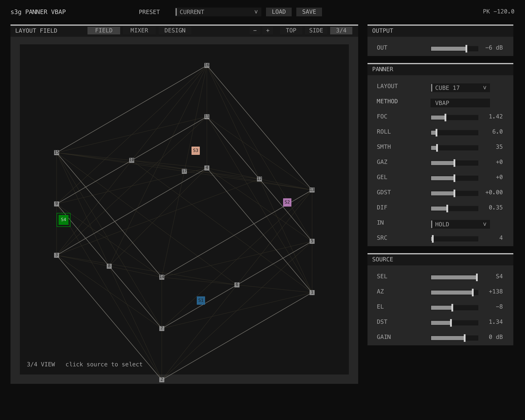Open the FIELD tab
Image resolution: width=525 pixels, height=420 pixels.
point(104,31)
